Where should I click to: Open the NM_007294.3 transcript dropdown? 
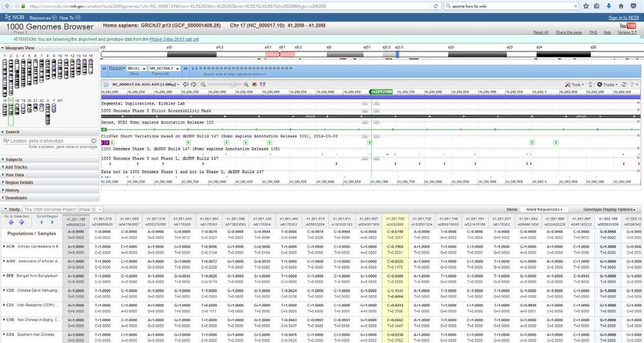point(164,69)
